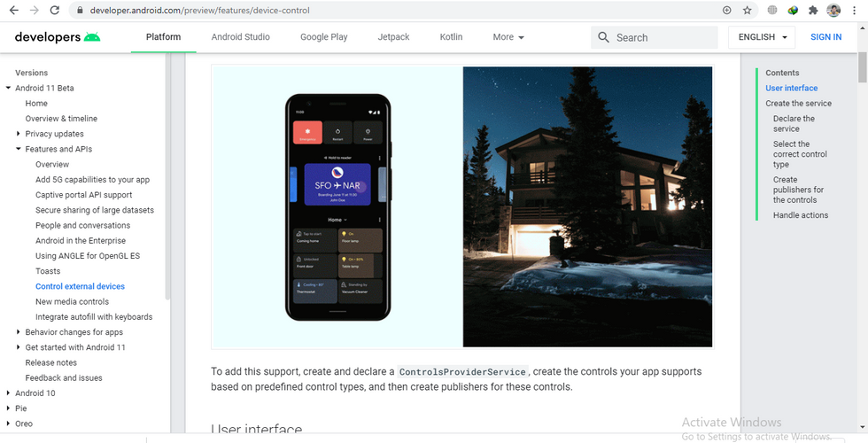
Task: Click the Android developers logo
Action: click(x=58, y=37)
